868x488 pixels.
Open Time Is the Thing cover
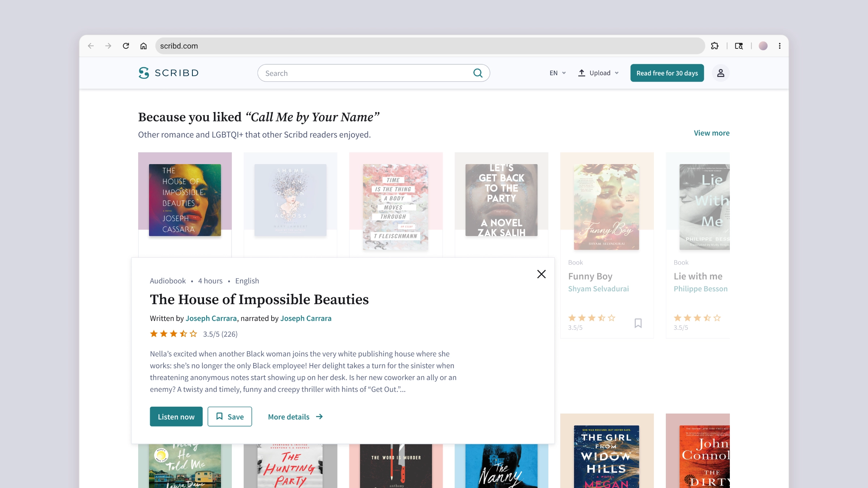[396, 207]
